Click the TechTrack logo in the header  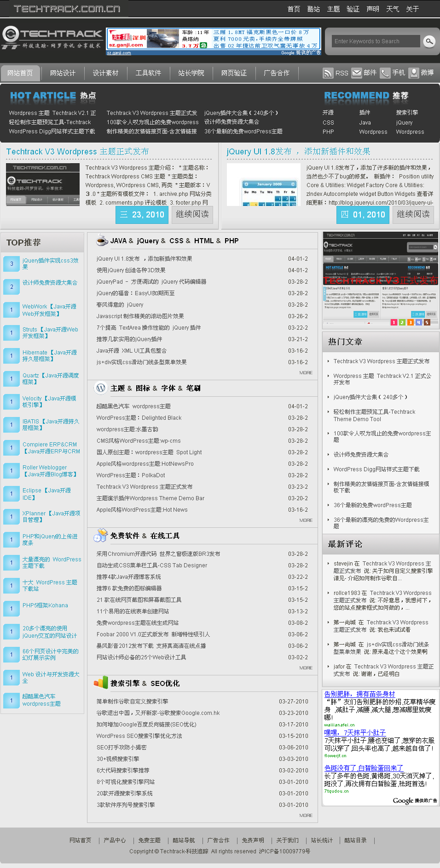51,38
